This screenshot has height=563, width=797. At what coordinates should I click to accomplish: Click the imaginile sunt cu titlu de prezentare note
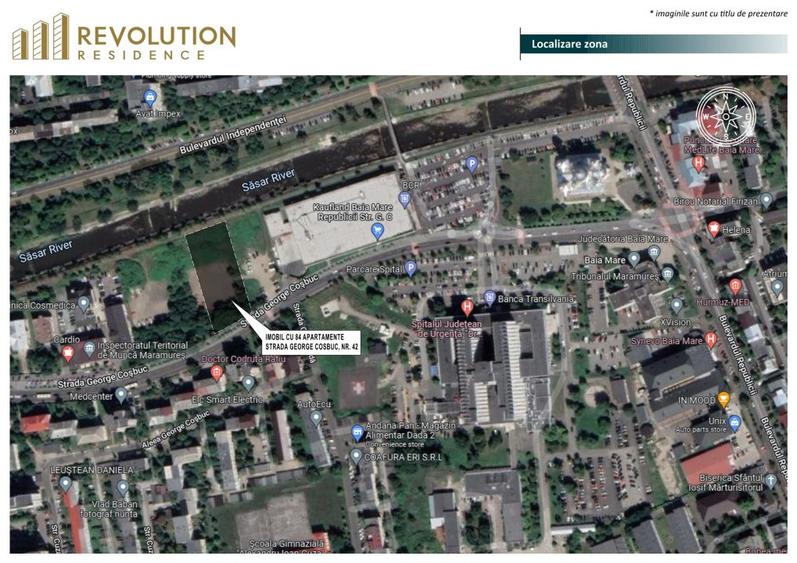[718, 14]
